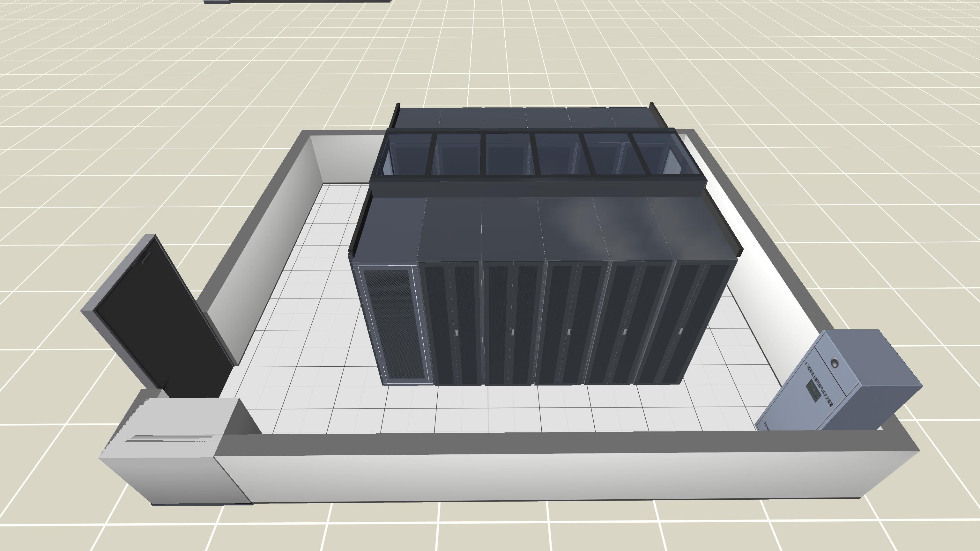Select leftmost glass roof panel over aisle
Viewport: 980px width, 551px height.
pyautogui.click(x=407, y=154)
